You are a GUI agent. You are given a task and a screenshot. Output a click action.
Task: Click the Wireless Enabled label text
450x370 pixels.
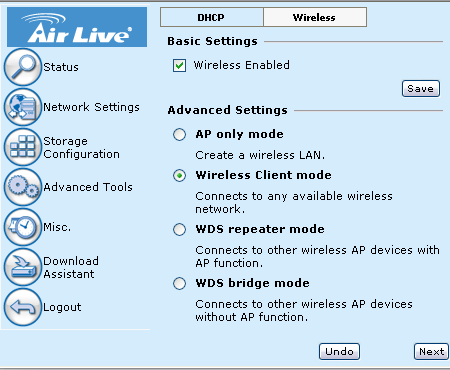(x=242, y=65)
